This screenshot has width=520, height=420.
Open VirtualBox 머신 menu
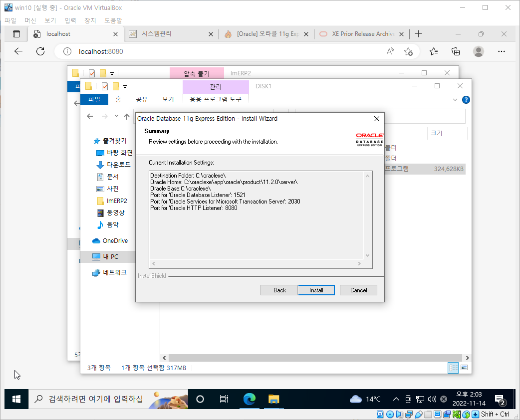[x=30, y=20]
